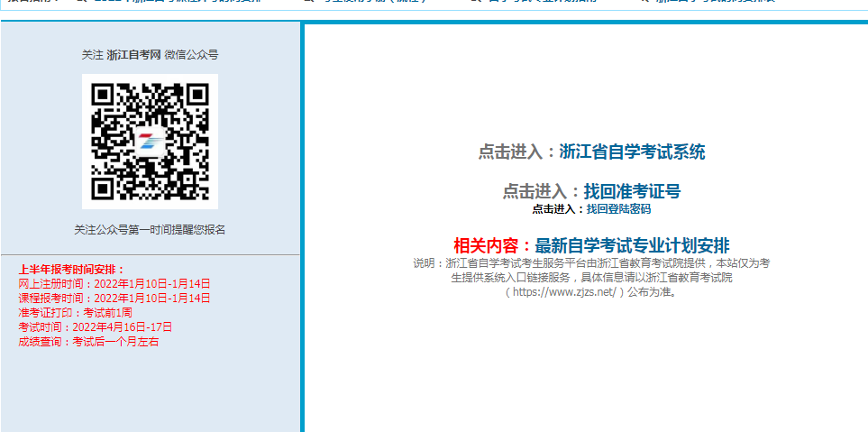Open the 找回准考证号 link
The height and width of the screenshot is (432, 868).
pos(632,191)
